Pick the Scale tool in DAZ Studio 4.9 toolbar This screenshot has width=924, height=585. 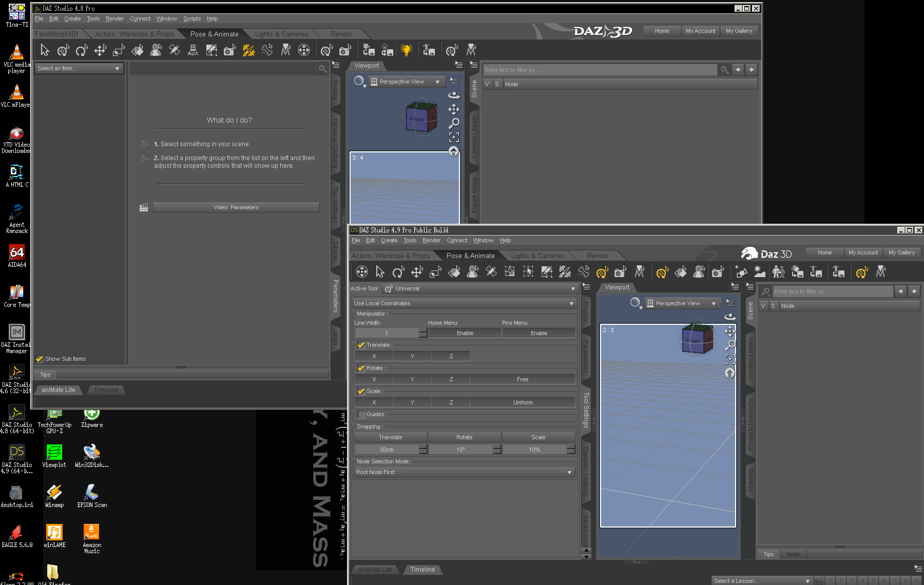[436, 271]
